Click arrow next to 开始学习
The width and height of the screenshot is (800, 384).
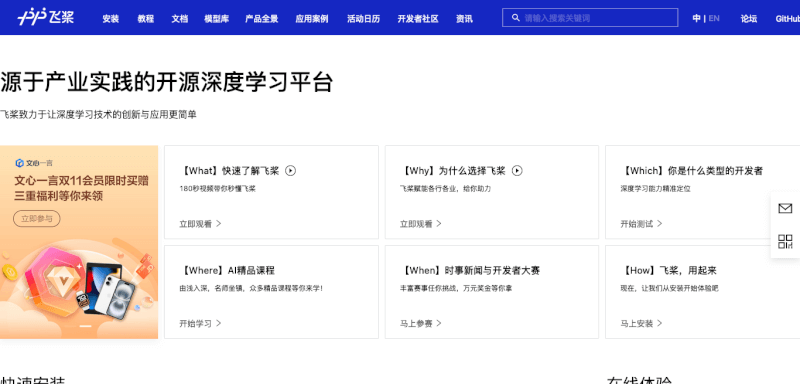click(218, 323)
